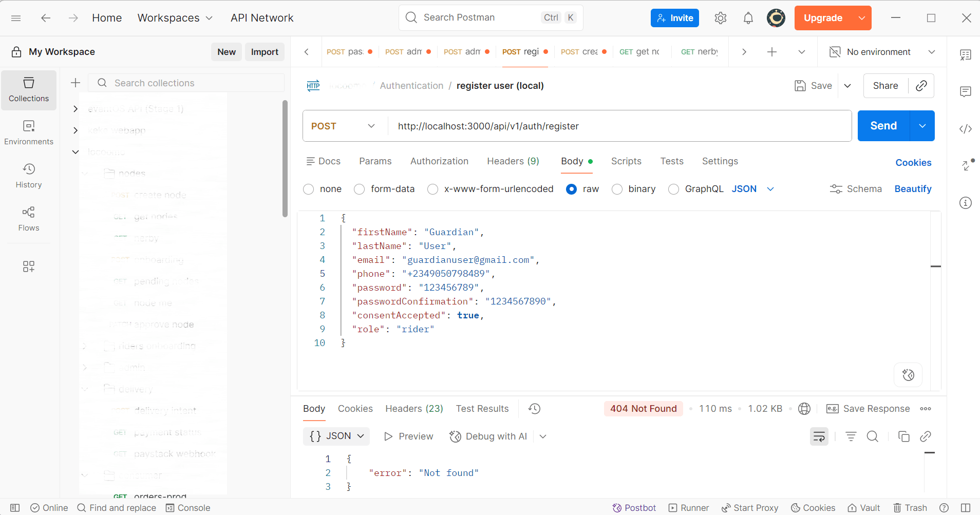Select the raw body type
This screenshot has width=980, height=515.
[x=571, y=189]
